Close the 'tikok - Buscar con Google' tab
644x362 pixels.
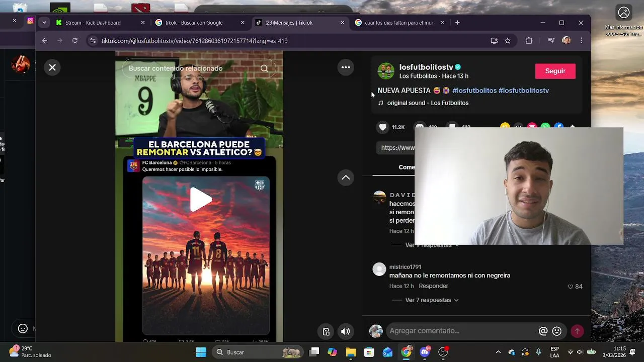point(243,23)
